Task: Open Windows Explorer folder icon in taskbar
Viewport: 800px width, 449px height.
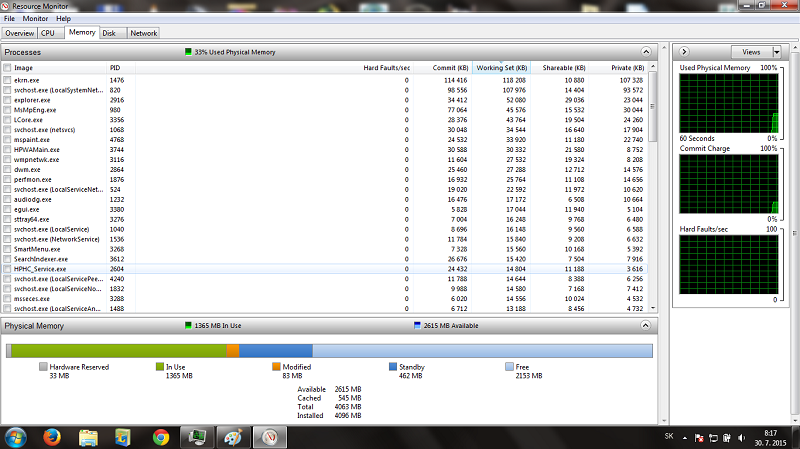Action: tap(88, 437)
